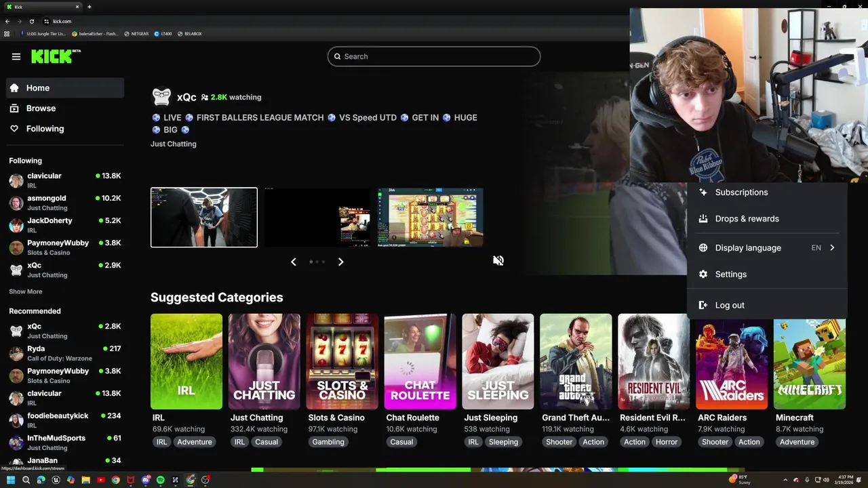Select the Browse navigation item

(65, 108)
